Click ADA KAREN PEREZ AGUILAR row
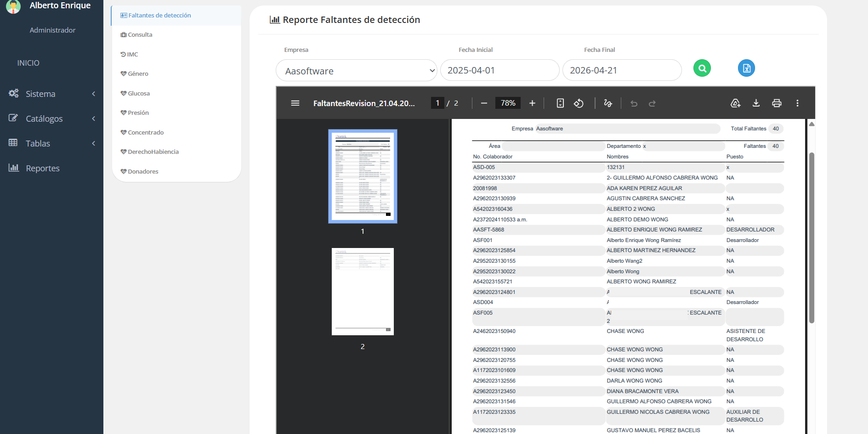 coord(627,188)
